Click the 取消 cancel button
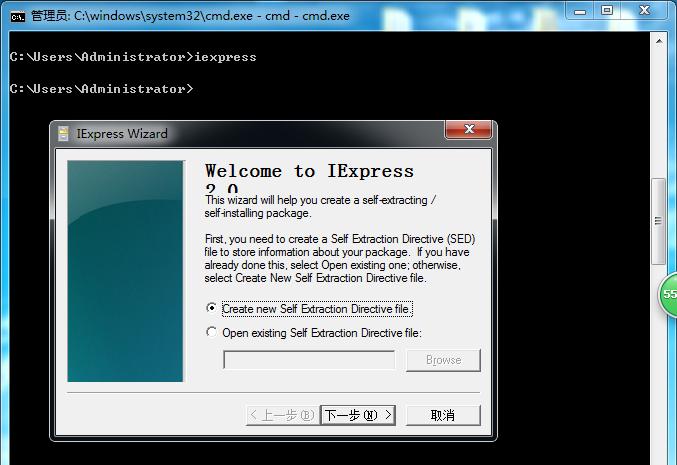The width and height of the screenshot is (677, 465). pos(443,415)
